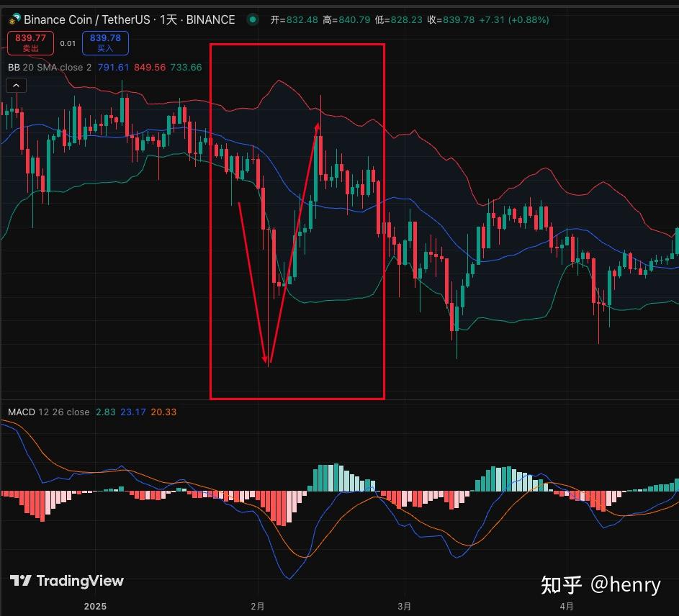Click the MACD signal value 20.33

(163, 412)
